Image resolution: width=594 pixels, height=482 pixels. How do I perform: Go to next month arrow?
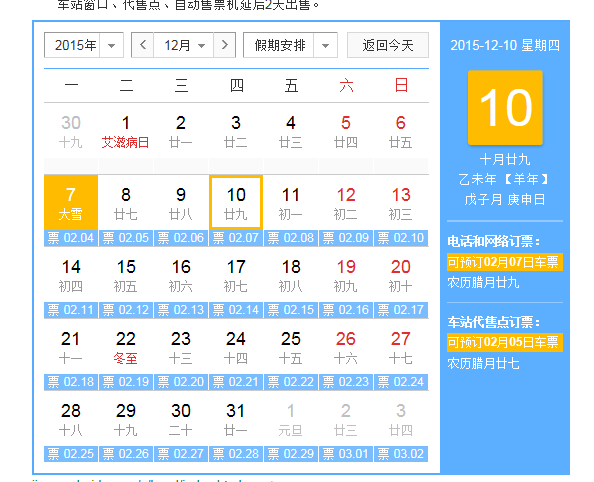(x=225, y=45)
